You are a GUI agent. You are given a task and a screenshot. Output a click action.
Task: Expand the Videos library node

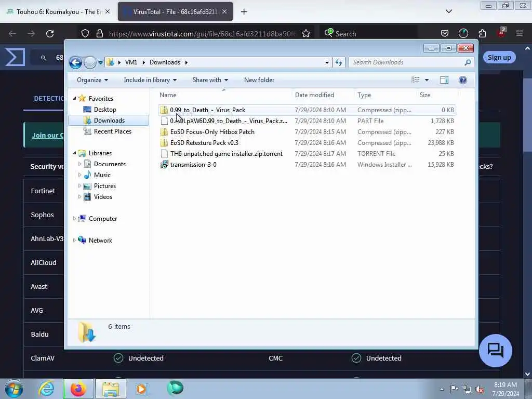79,197
